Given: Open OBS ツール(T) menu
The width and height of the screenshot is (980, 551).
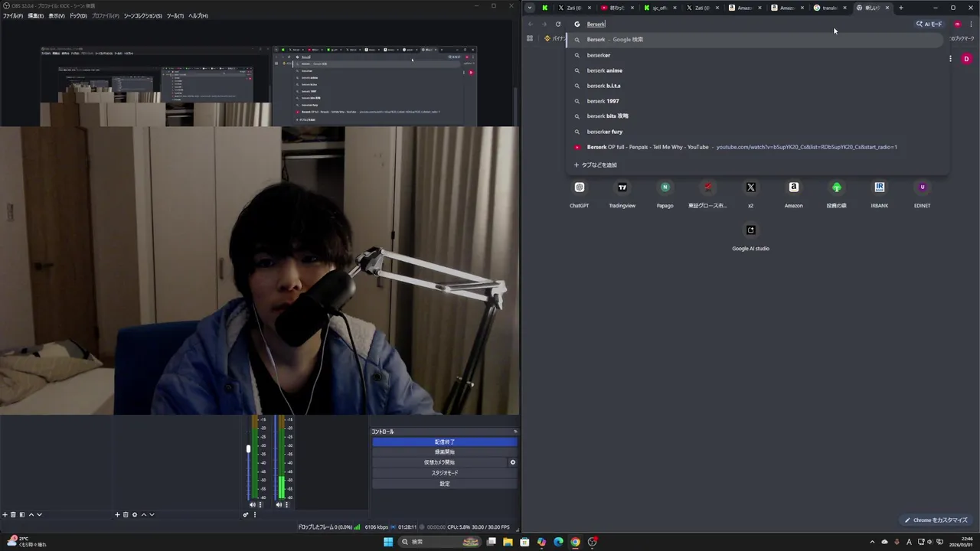Looking at the screenshot, I should (x=175, y=15).
